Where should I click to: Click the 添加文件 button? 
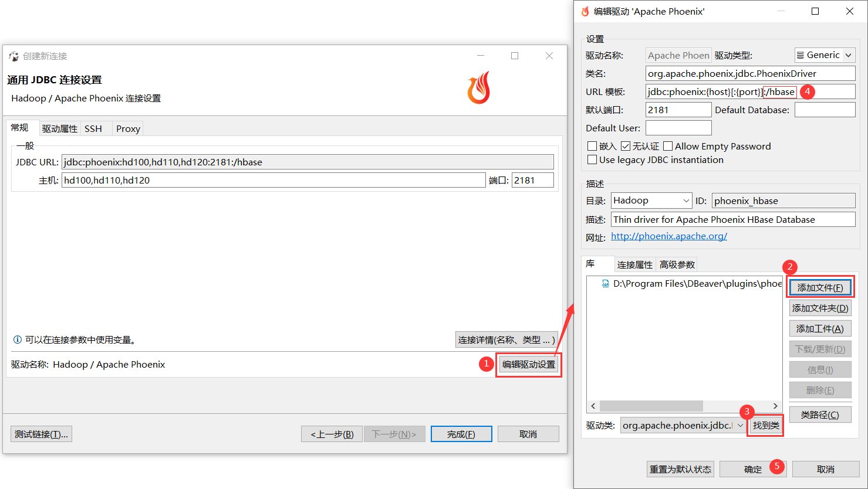(820, 287)
